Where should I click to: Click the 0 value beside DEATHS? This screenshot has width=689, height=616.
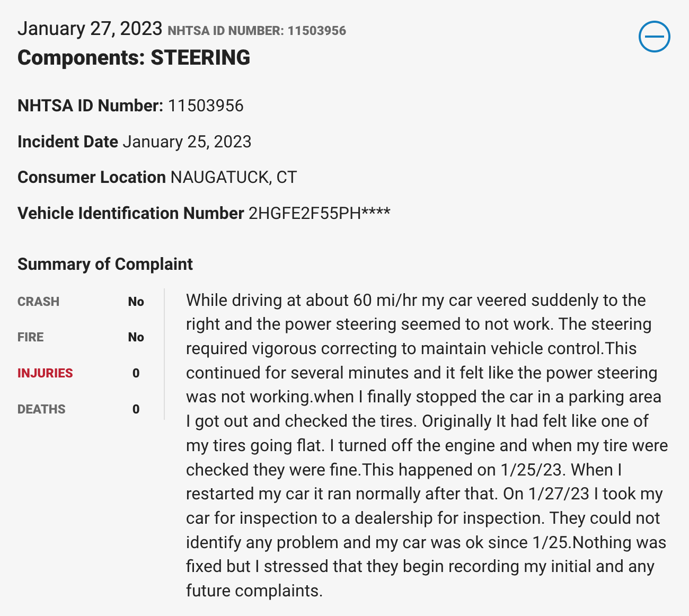pos(136,409)
